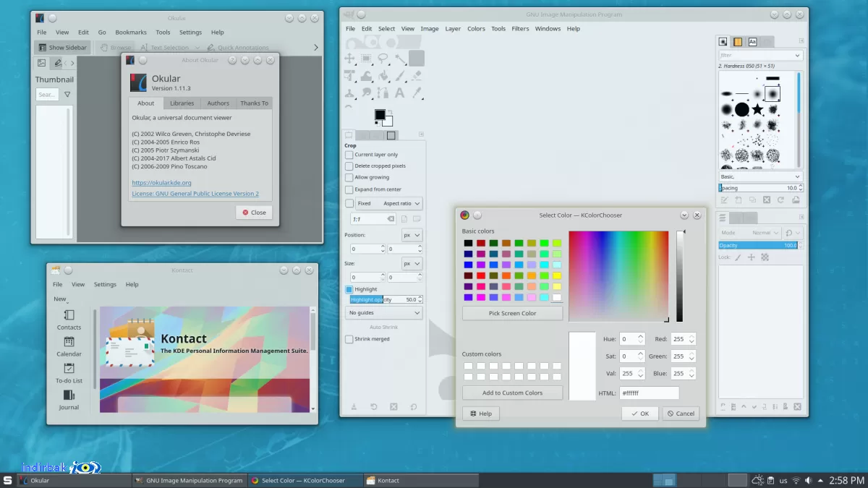Click OK in Select Color dialog
868x488 pixels.
point(640,414)
